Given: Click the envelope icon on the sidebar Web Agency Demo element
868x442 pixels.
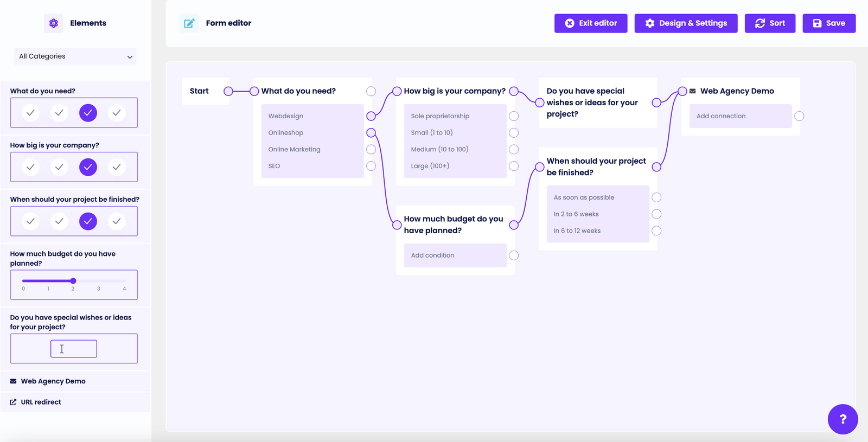Looking at the screenshot, I should coord(12,381).
